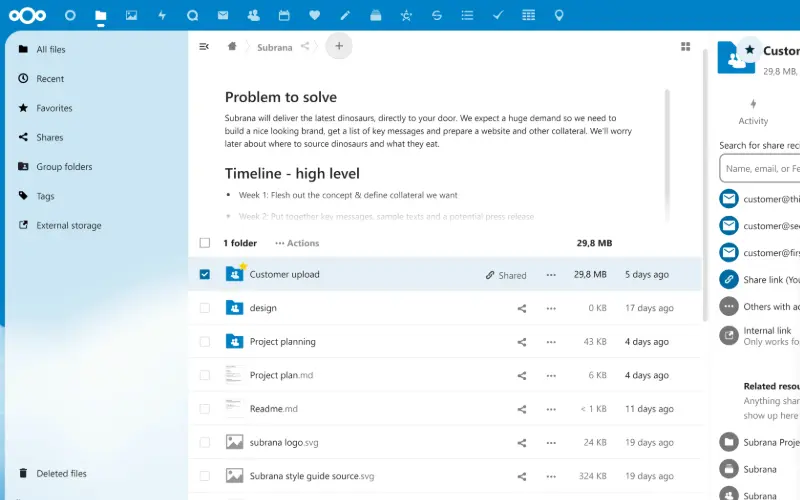Open more options for subrana logo.svg
This screenshot has height=500, width=800.
[551, 443]
